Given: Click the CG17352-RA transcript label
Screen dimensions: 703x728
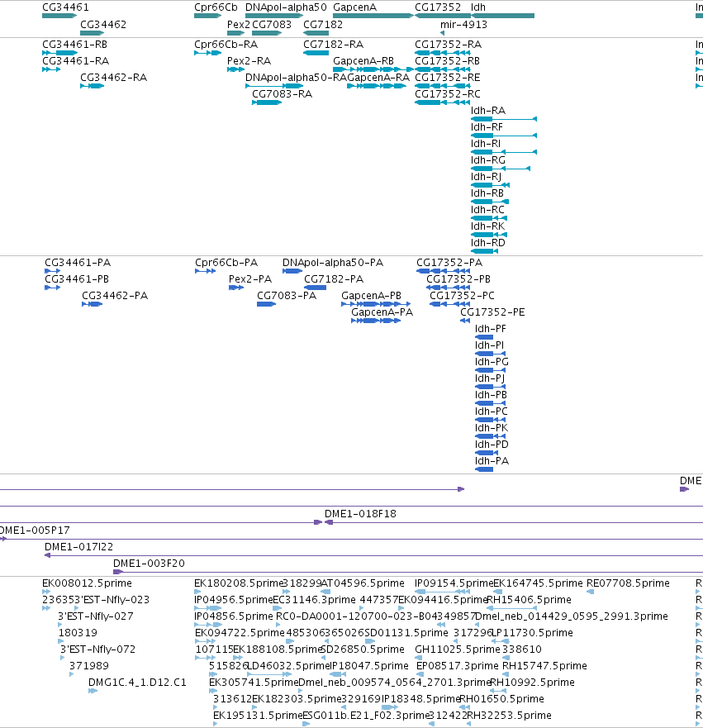Looking at the screenshot, I should (x=449, y=45).
